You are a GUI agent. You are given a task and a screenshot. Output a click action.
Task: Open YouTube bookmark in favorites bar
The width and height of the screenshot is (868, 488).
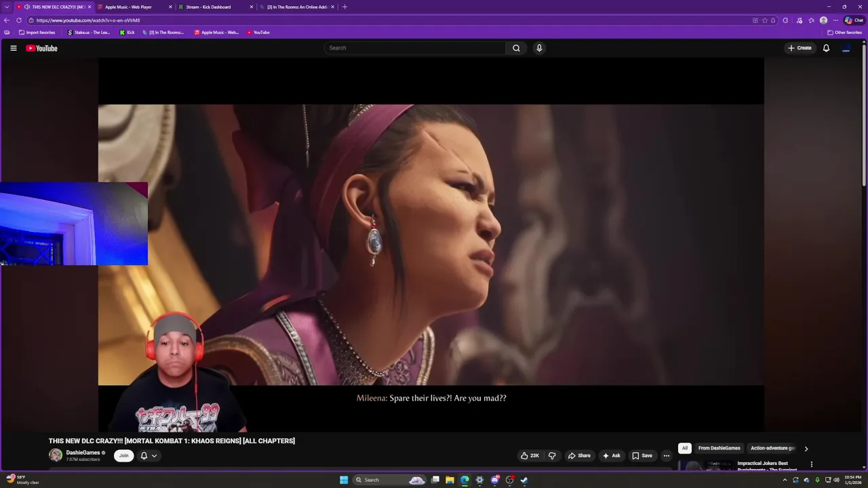tap(258, 33)
